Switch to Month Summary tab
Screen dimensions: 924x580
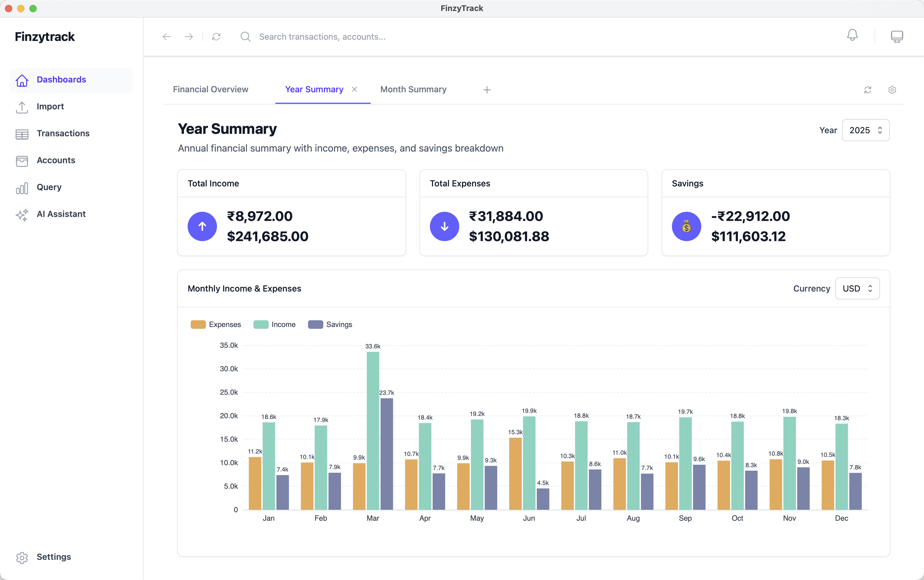pyautogui.click(x=413, y=89)
